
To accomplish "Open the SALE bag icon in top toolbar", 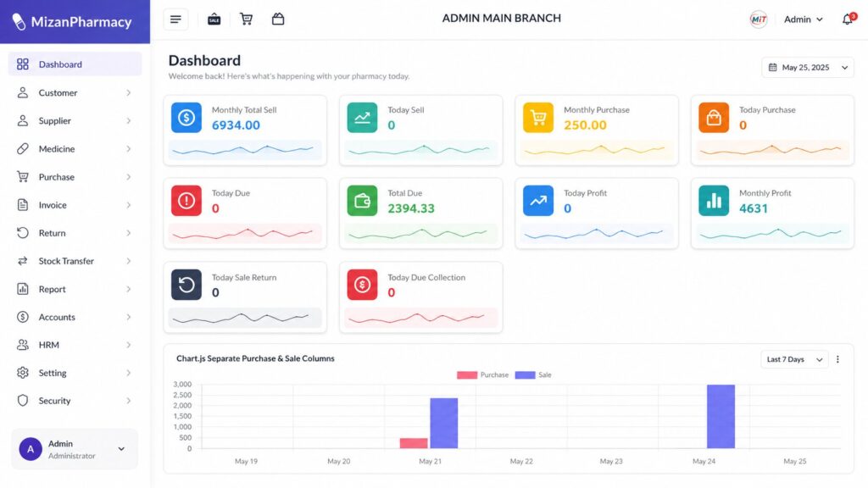I will click(214, 19).
